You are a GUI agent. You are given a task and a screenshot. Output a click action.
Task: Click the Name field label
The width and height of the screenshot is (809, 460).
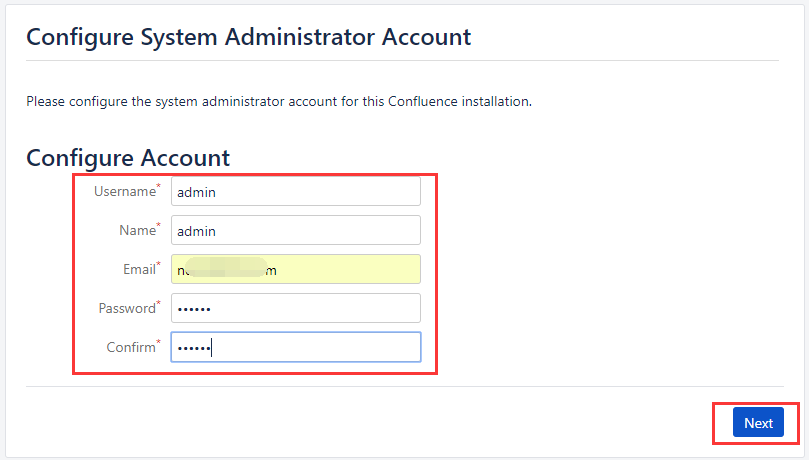[x=137, y=230]
